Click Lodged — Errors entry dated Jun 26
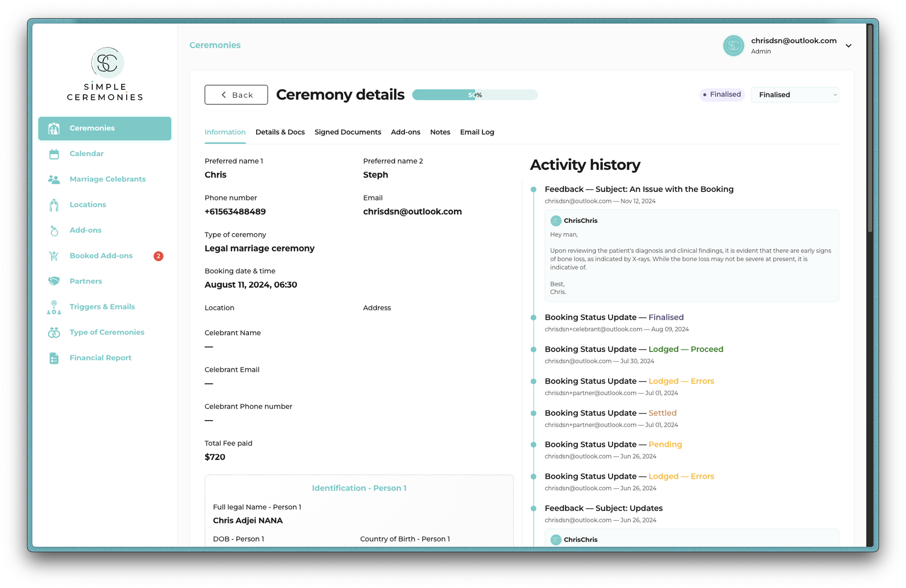 629,476
